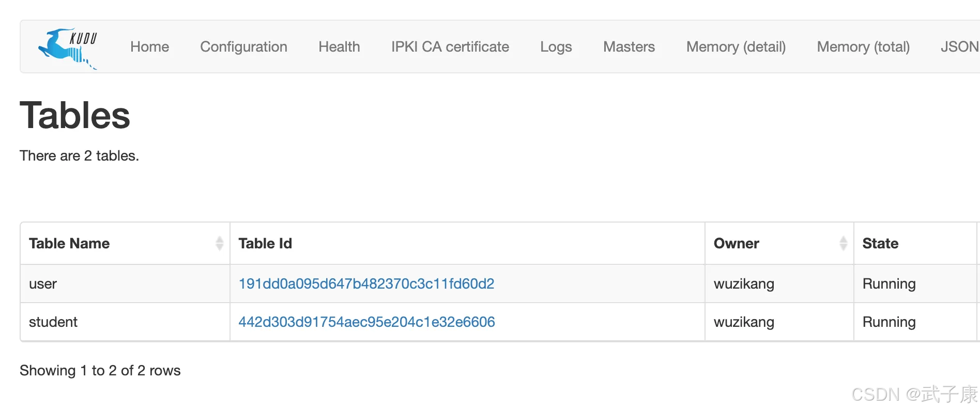This screenshot has width=980, height=411.
Task: Open Memory (total) page
Action: 863,47
